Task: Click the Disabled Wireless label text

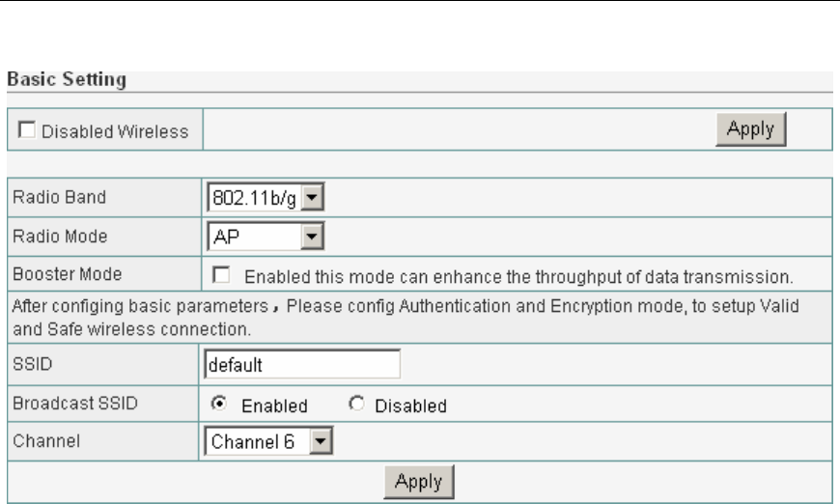Action: tap(111, 131)
